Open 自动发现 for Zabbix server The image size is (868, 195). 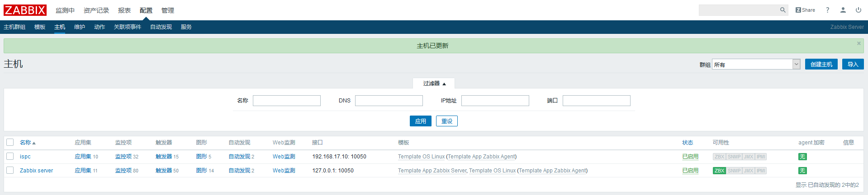(x=239, y=171)
